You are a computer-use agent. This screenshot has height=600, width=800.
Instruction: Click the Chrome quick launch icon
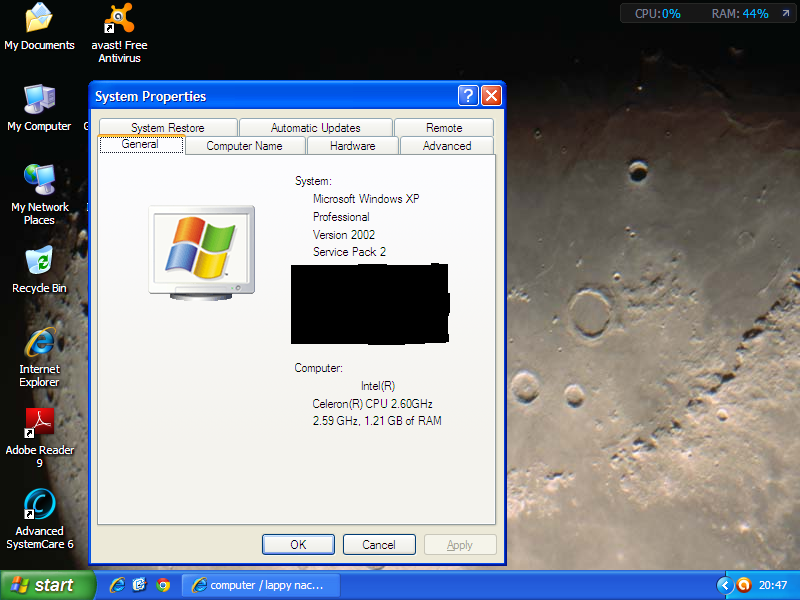163,585
